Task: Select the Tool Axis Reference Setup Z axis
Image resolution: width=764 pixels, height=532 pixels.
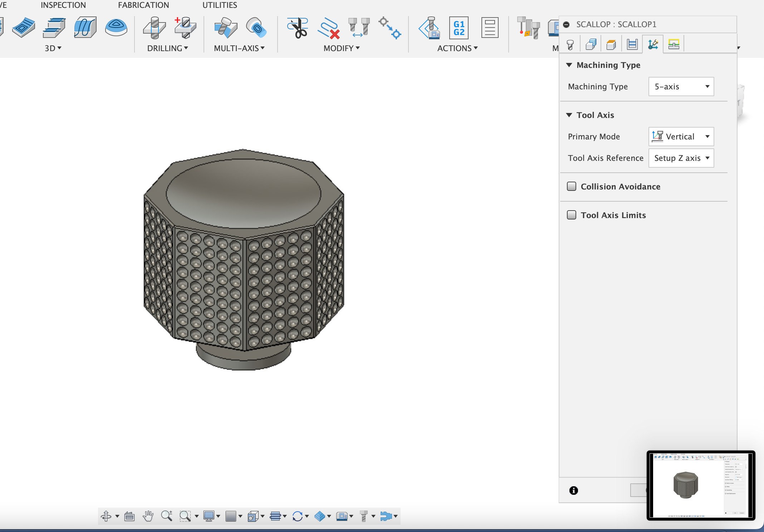Action: (x=680, y=158)
